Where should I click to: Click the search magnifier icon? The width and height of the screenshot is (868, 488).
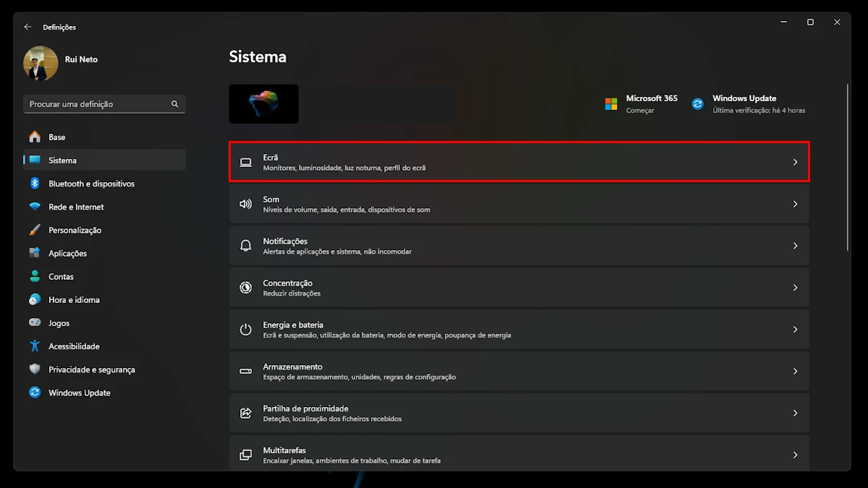click(174, 104)
